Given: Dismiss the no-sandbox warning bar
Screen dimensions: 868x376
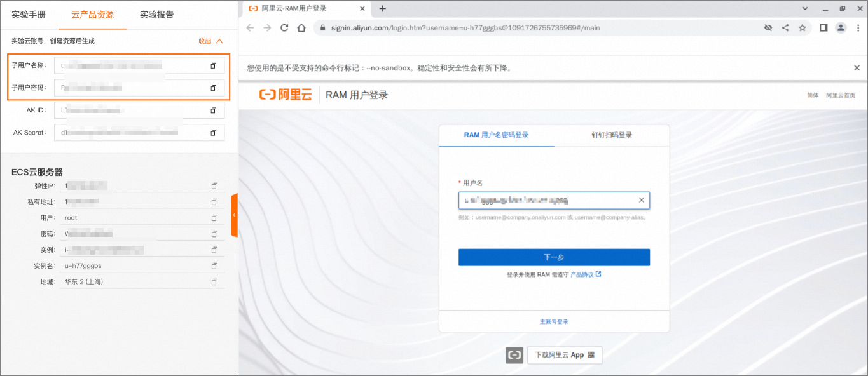Looking at the screenshot, I should tap(857, 68).
